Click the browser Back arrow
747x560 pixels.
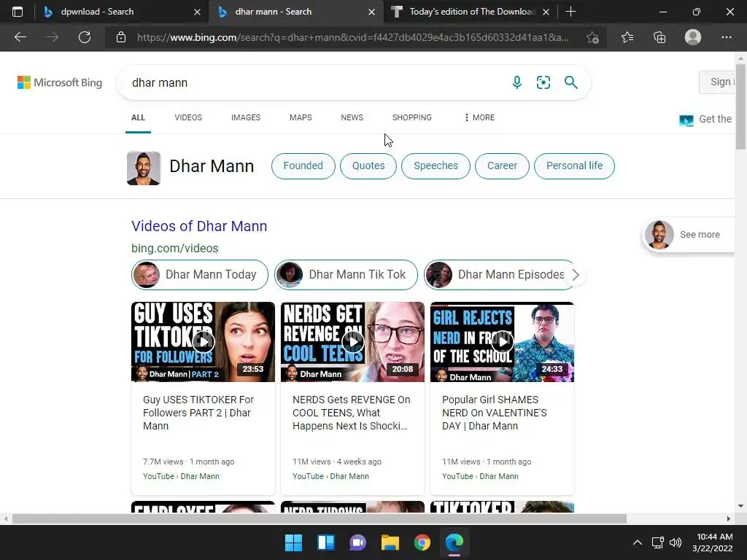(20, 37)
